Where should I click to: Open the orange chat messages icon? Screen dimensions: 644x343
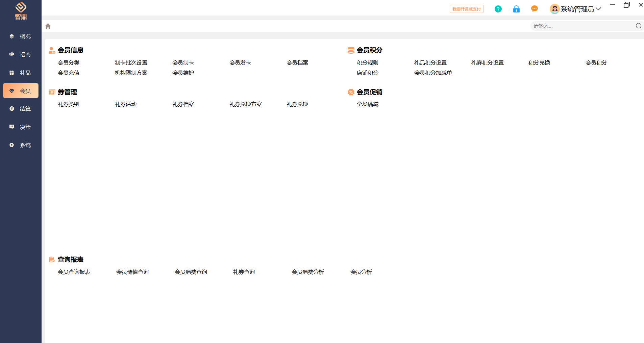click(534, 9)
